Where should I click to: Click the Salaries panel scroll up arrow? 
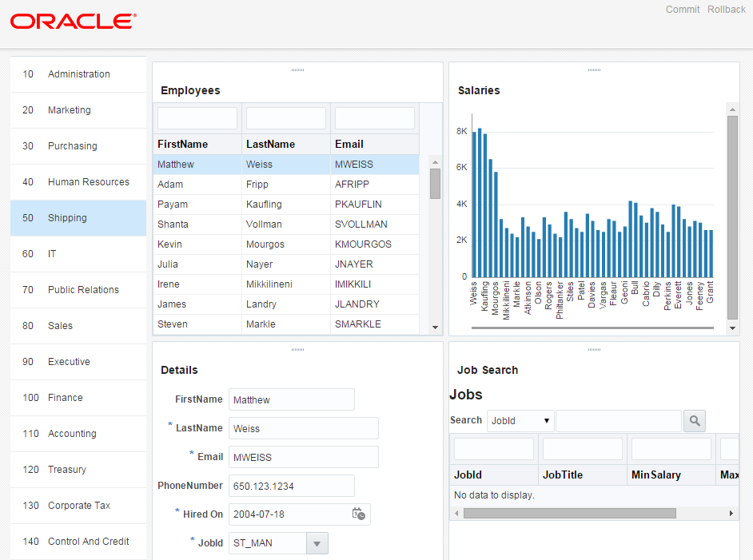pyautogui.click(x=732, y=110)
